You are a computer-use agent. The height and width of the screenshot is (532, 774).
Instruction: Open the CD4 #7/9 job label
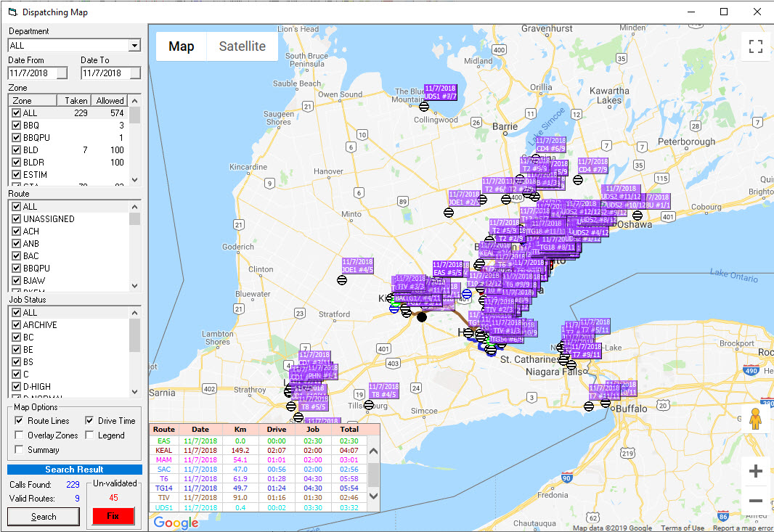pyautogui.click(x=592, y=165)
